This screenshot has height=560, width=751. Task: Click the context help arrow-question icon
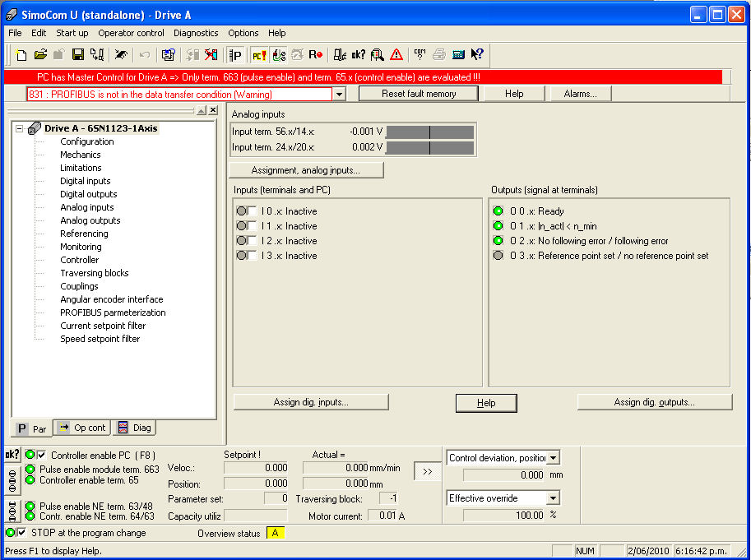(x=477, y=54)
